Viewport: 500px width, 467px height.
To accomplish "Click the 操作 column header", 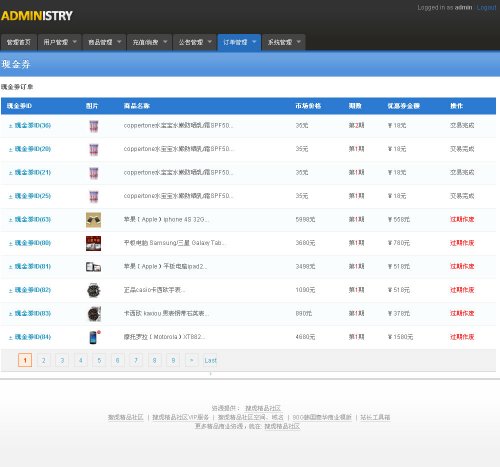I will point(456,106).
